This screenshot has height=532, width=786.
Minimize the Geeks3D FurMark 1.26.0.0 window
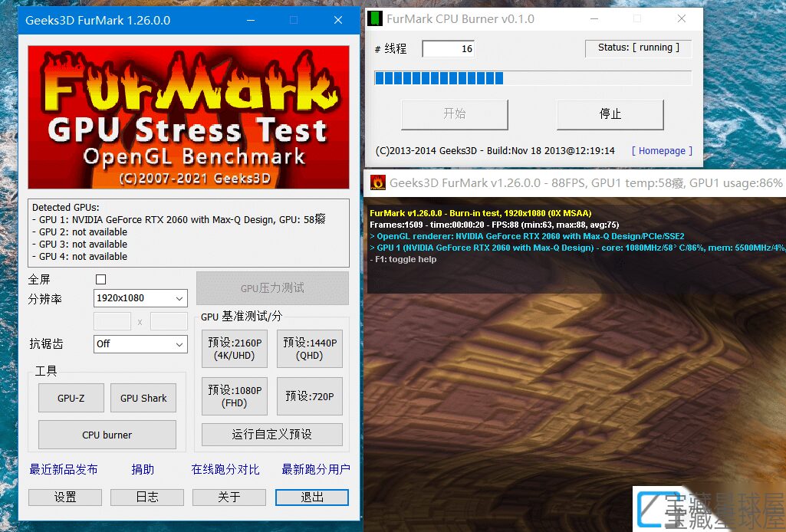[251, 20]
